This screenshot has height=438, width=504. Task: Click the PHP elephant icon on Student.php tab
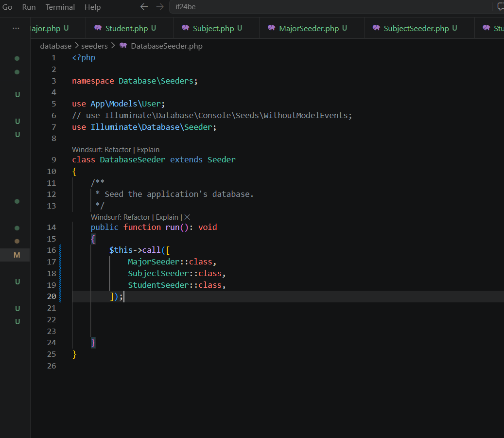click(98, 28)
